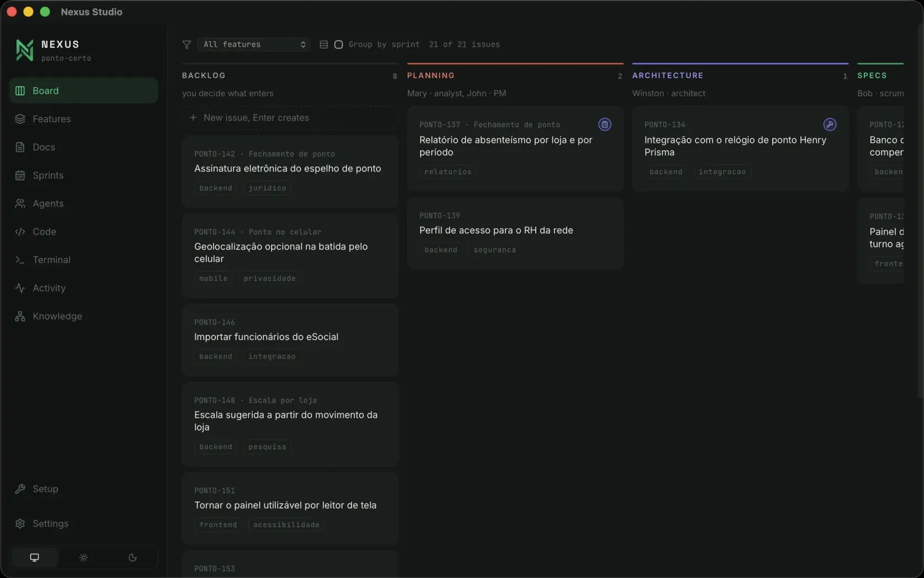Click the BACKLOG column header
Image resolution: width=924 pixels, height=578 pixels.
click(204, 75)
